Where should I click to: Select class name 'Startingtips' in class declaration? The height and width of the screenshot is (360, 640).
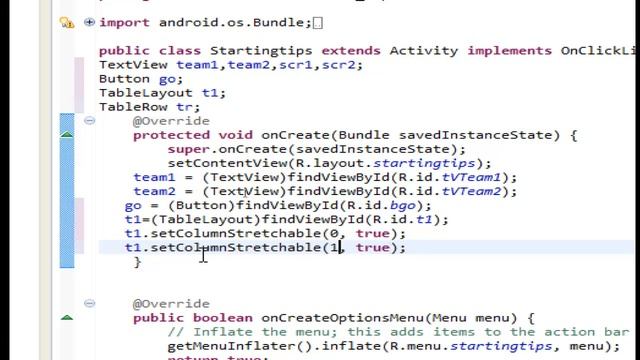261,51
